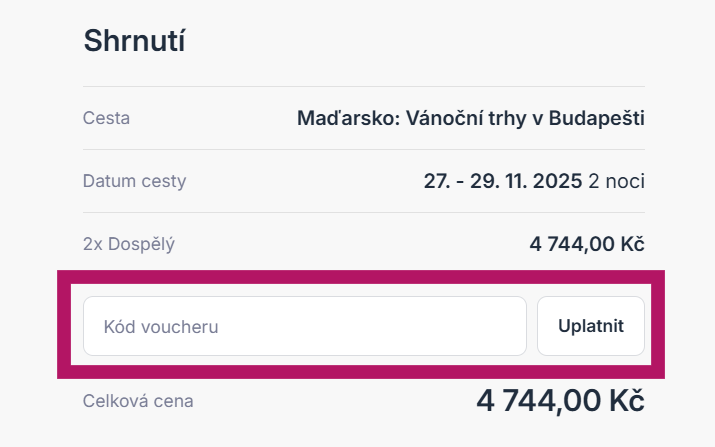Click the Maďarsko country name
The height and width of the screenshot is (447, 715).
(347, 119)
